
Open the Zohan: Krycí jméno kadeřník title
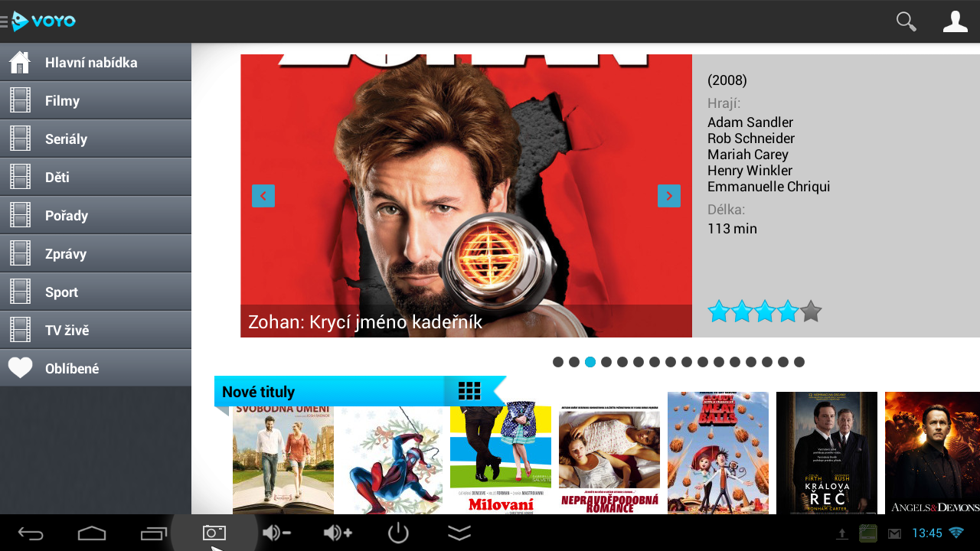[365, 322]
